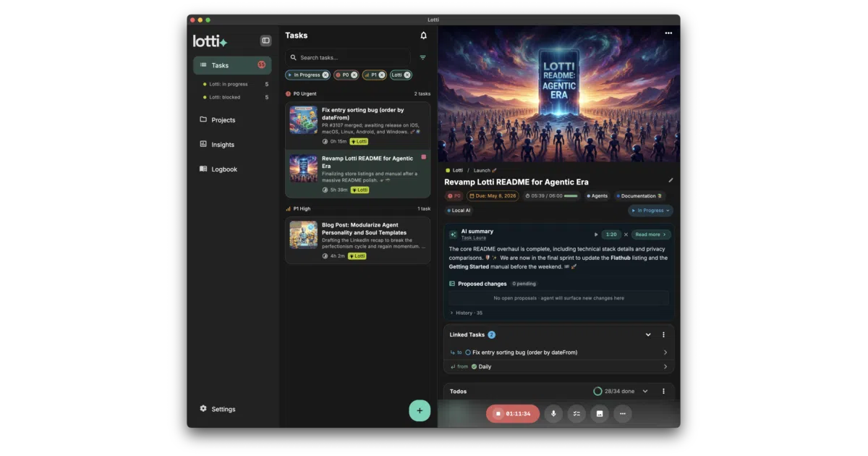Collapse the Linked Tasks section chevron

point(648,334)
